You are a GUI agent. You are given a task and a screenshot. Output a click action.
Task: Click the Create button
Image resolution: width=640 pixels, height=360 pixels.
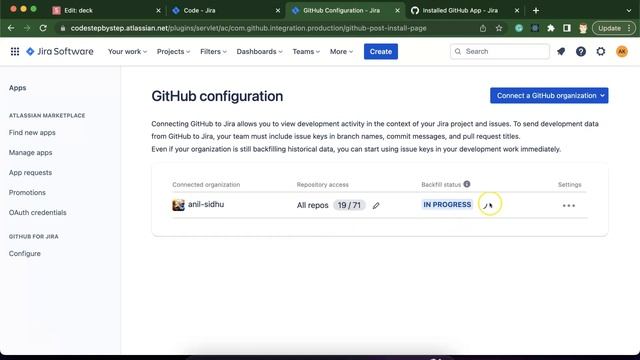[381, 51]
